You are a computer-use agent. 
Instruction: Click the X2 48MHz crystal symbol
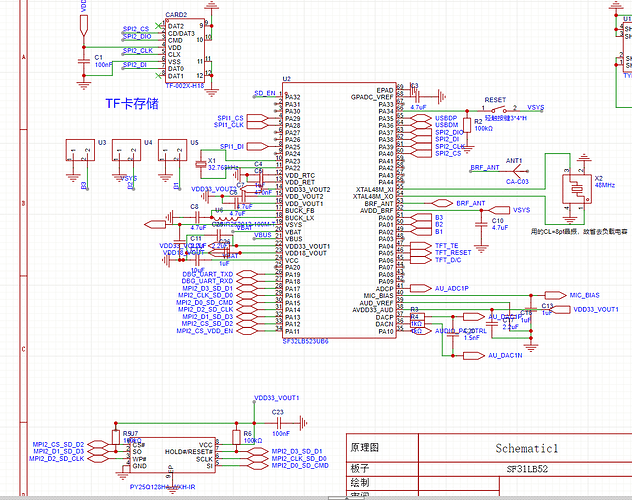point(576,191)
